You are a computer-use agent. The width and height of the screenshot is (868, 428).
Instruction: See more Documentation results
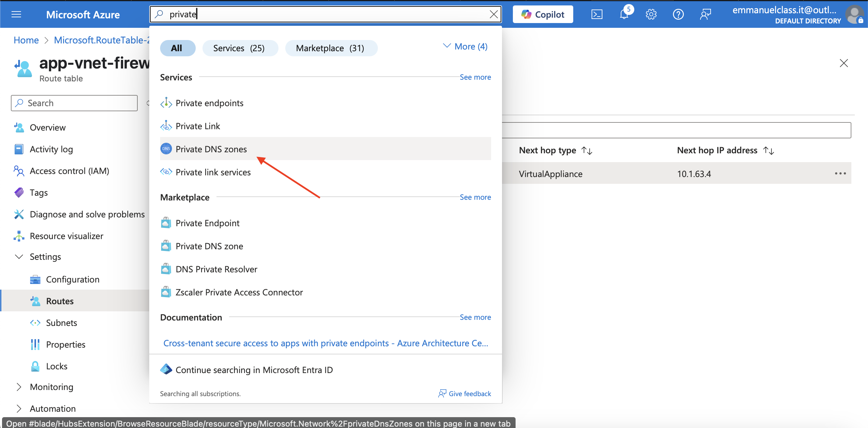point(475,317)
